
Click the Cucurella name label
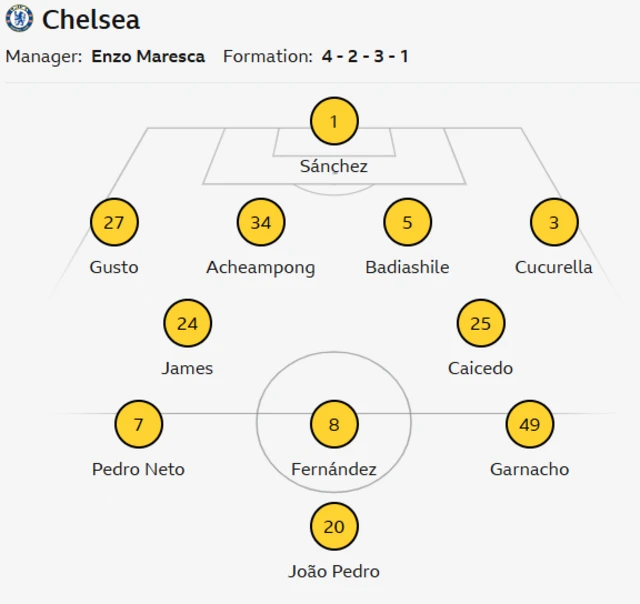[x=554, y=267]
